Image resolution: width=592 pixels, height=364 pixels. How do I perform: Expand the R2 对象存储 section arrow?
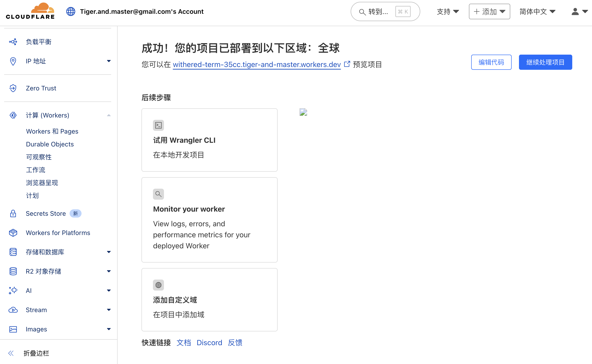(x=109, y=271)
